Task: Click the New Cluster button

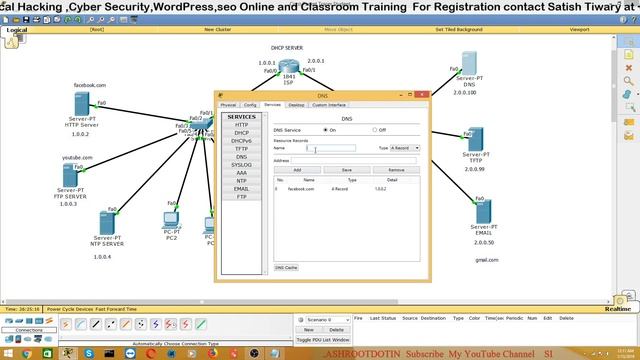Action: [x=218, y=29]
